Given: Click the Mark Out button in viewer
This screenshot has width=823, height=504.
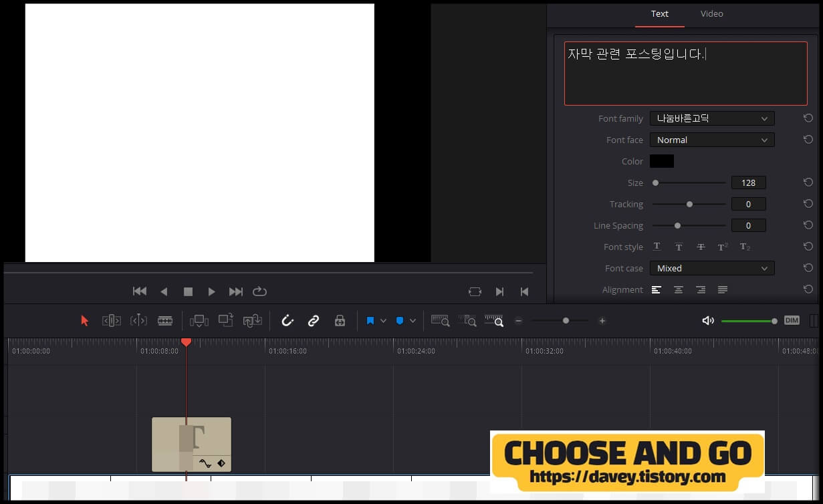Looking at the screenshot, I should click(x=524, y=291).
